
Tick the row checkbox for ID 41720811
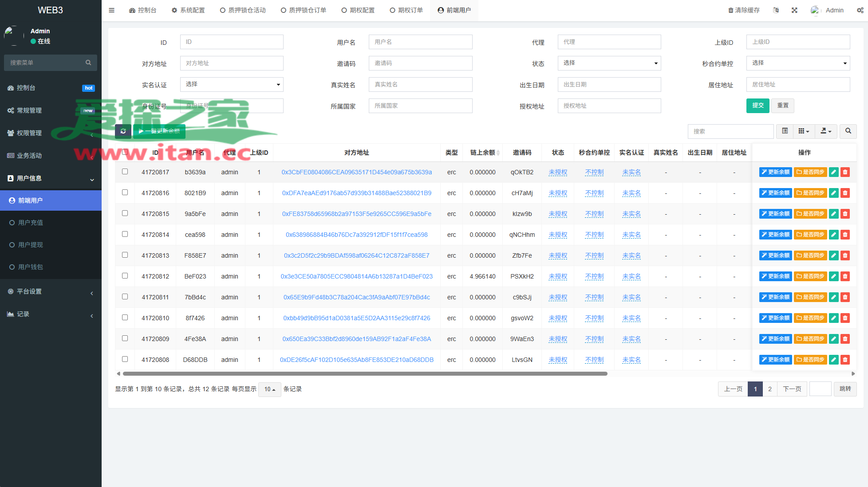pos(125,297)
